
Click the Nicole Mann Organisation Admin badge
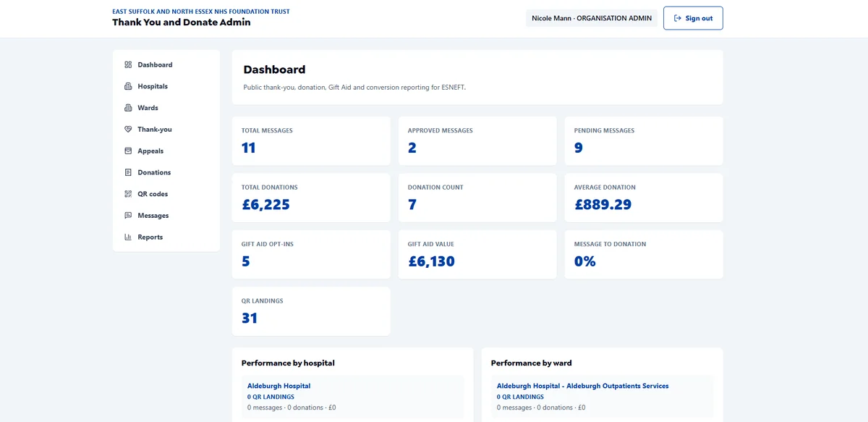592,18
